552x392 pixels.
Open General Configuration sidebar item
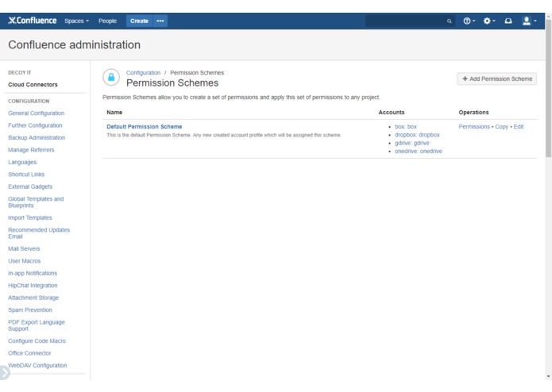[36, 113]
